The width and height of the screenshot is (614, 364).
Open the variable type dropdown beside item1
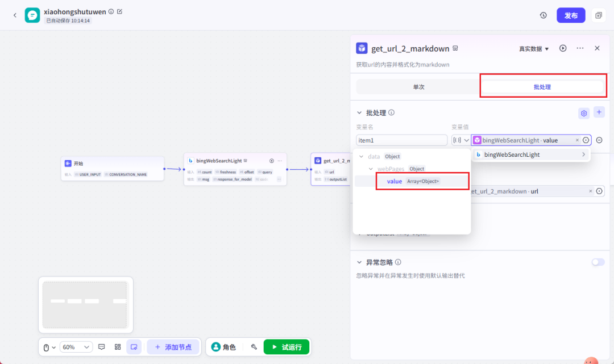coord(461,140)
